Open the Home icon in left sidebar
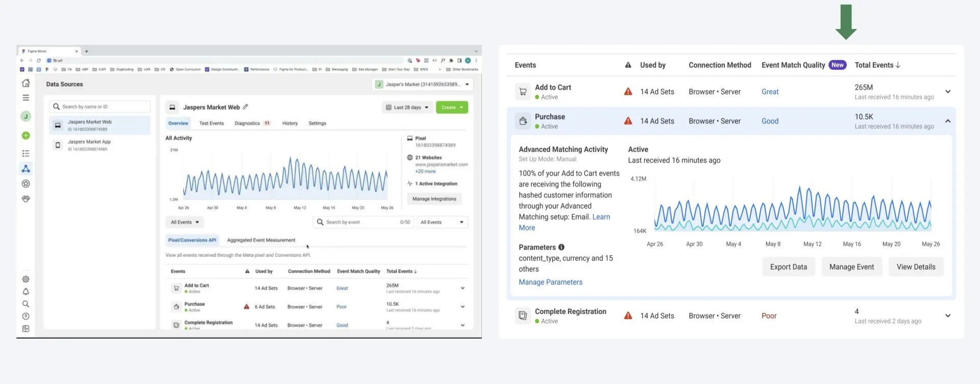The width and height of the screenshot is (980, 384). (x=26, y=83)
